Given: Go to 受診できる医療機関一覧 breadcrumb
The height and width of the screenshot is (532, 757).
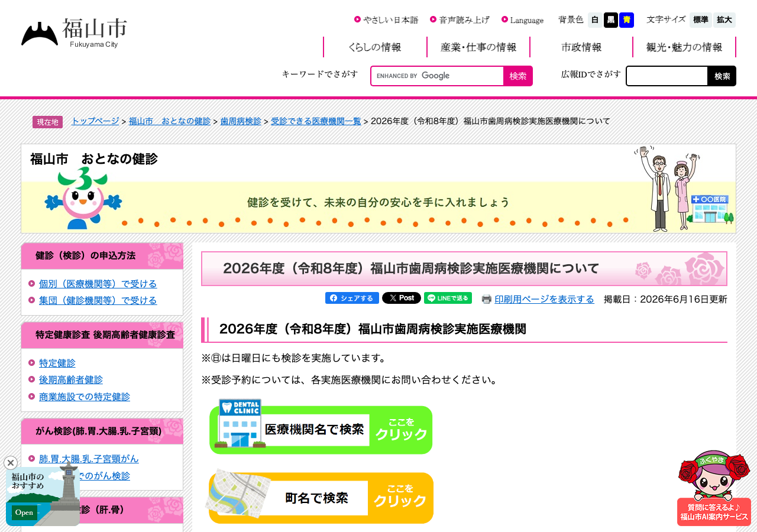Looking at the screenshot, I should click(316, 121).
